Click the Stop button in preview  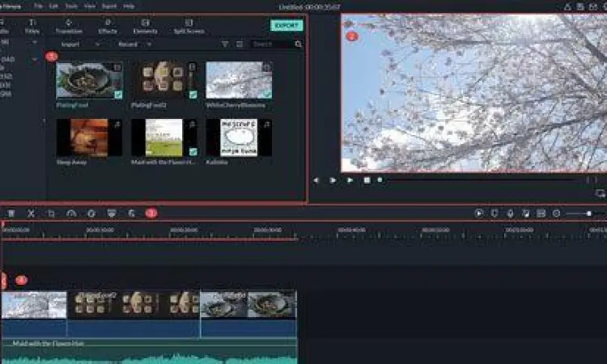pos(367,180)
